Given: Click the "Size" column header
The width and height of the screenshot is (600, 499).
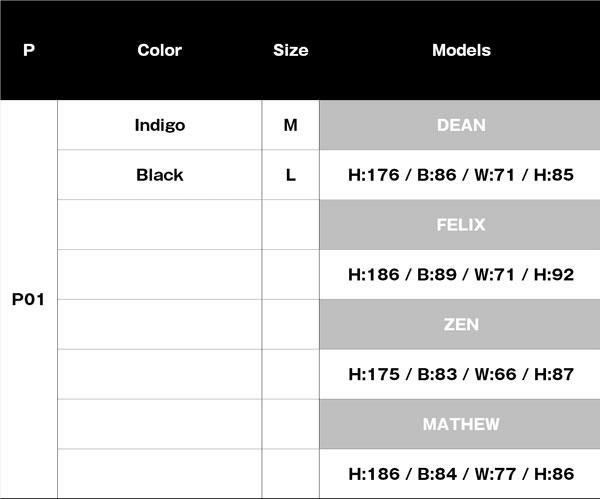Looking at the screenshot, I should (290, 50).
